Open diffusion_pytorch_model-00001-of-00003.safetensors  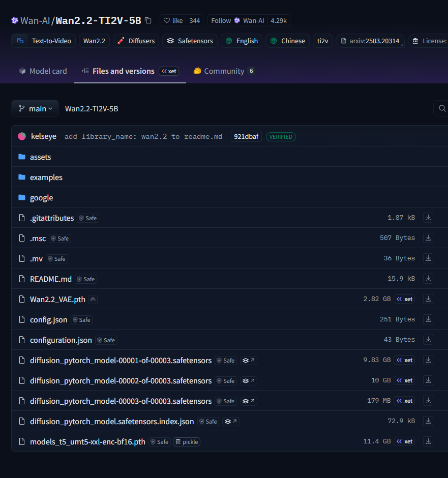[x=121, y=361]
